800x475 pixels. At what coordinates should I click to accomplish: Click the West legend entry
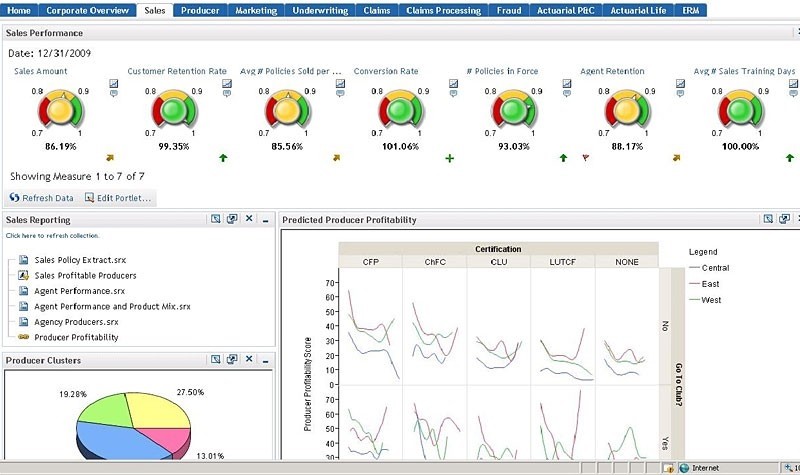[705, 300]
